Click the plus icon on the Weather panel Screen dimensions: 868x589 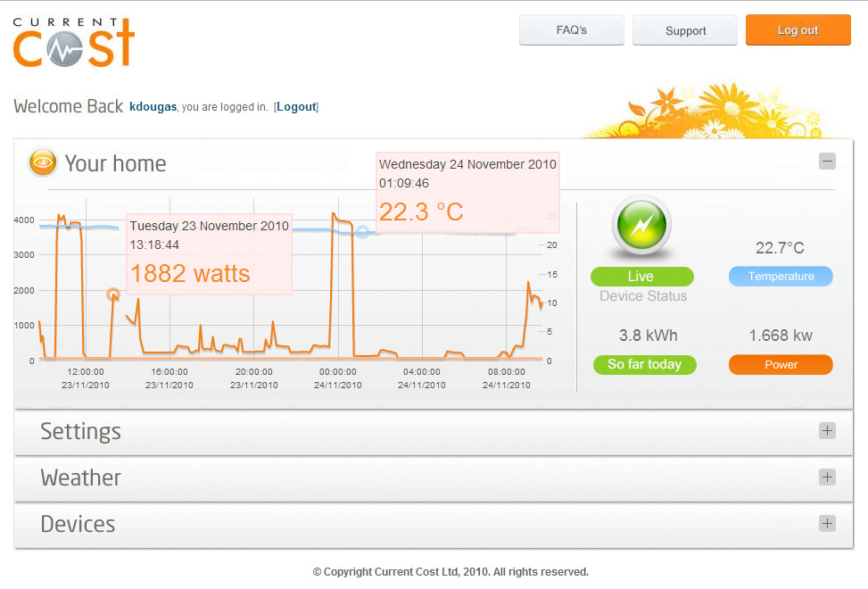pos(827,477)
